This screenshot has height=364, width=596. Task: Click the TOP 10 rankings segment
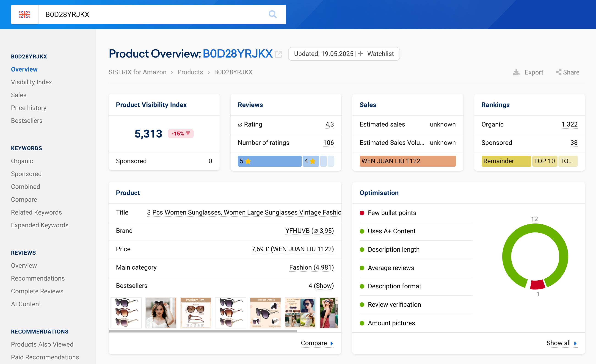(544, 161)
